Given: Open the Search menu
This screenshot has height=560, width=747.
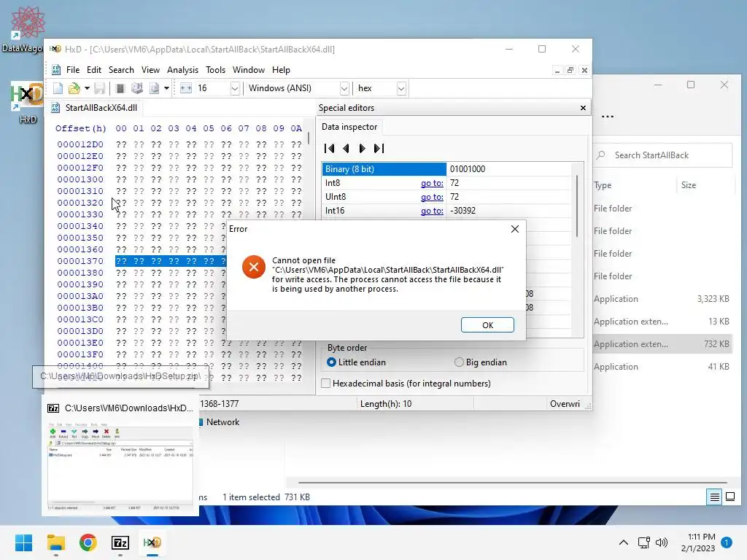Looking at the screenshot, I should [x=121, y=70].
